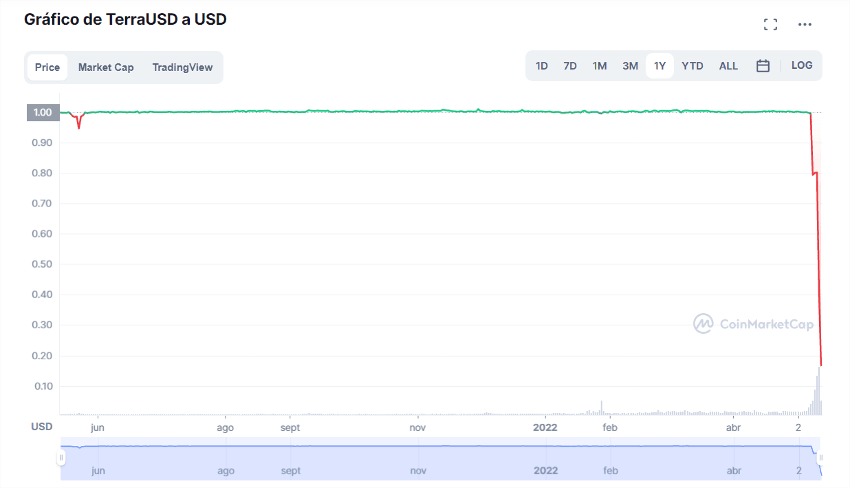Image resolution: width=850 pixels, height=488 pixels.
Task: Select the ALL time range
Action: click(x=728, y=66)
